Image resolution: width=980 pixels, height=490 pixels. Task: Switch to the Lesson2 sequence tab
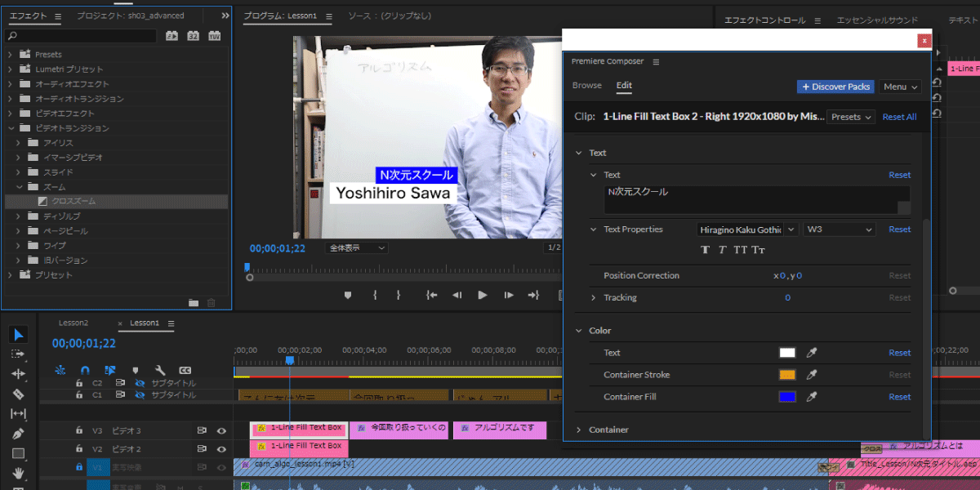[x=73, y=323]
